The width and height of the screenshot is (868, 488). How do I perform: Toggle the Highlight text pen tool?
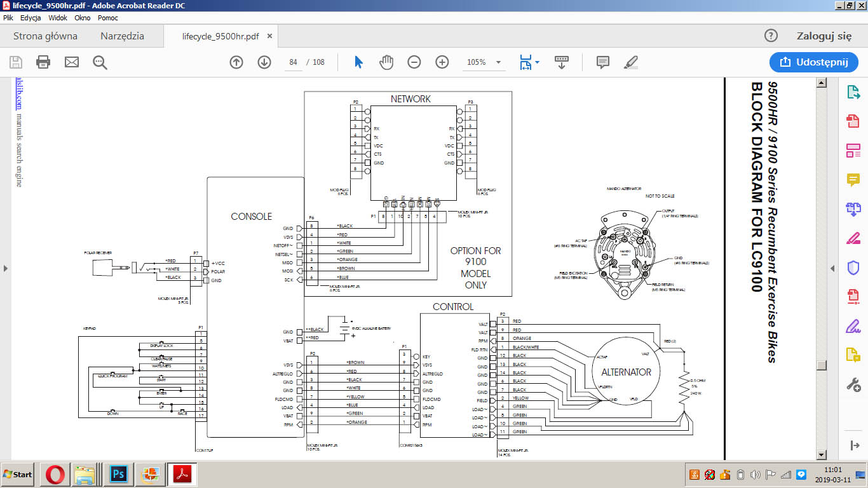pos(631,62)
